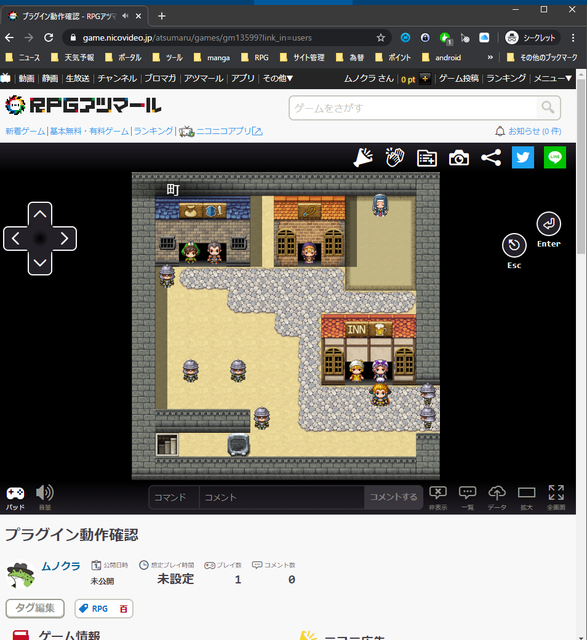Open the scoreboard list icon
587x640 pixels.
click(x=427, y=158)
